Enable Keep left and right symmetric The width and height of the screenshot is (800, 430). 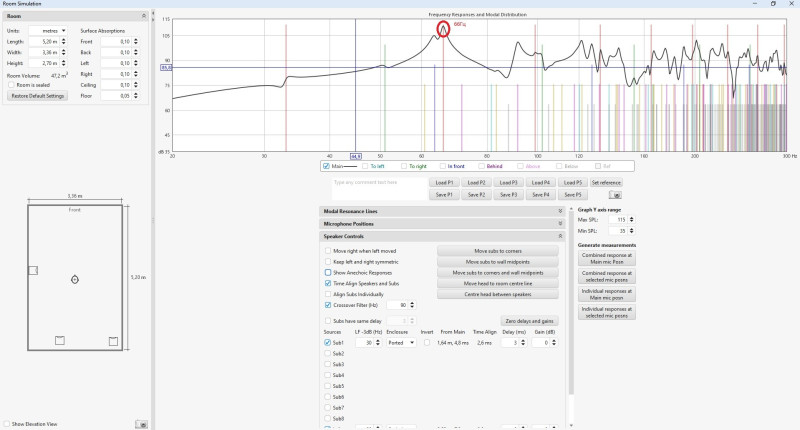(x=328, y=262)
